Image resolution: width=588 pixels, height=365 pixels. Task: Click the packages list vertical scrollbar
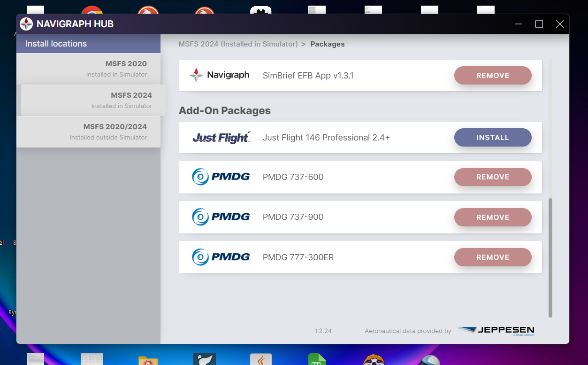[x=550, y=257]
